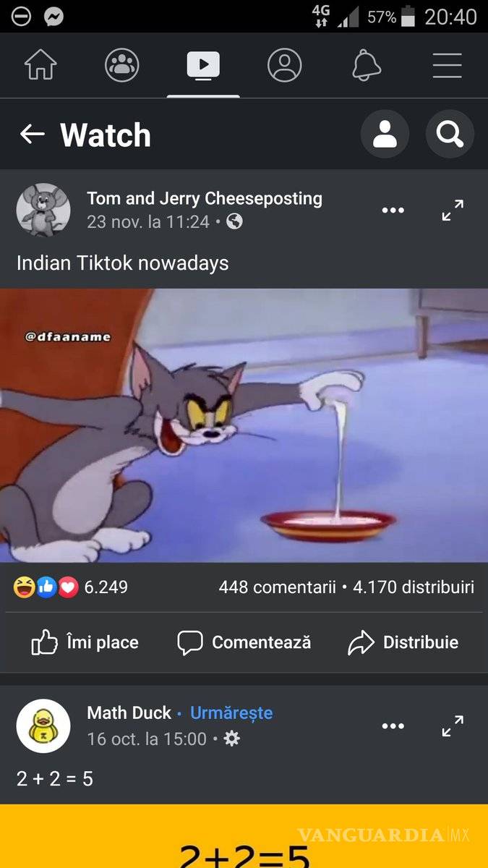
Task: Open the hamburger menu
Action: pyautogui.click(x=448, y=66)
